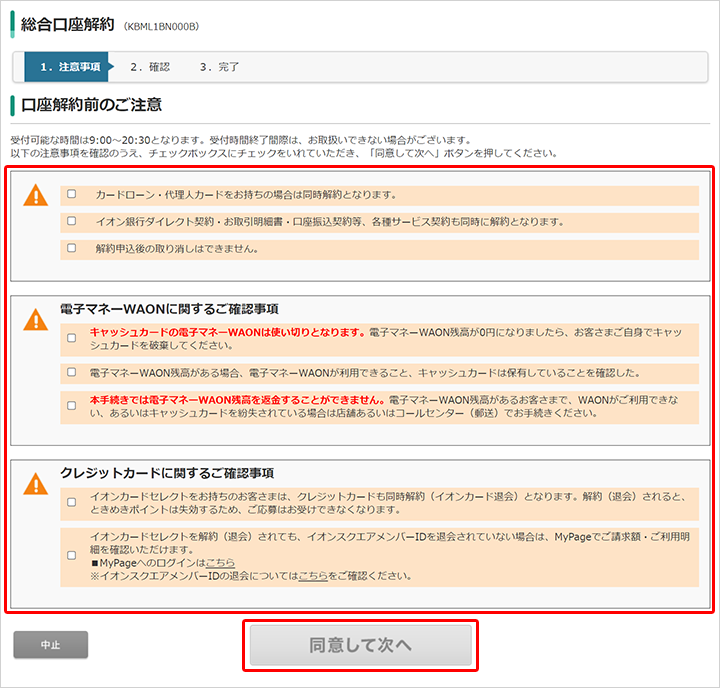This screenshot has width=720, height=688.
Task: Click the screen code (KBML1BN000B)
Action: (161, 27)
